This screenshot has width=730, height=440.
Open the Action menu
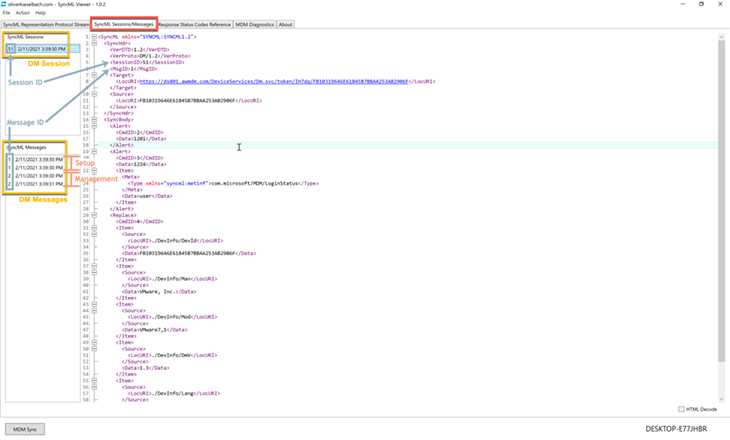pyautogui.click(x=21, y=13)
